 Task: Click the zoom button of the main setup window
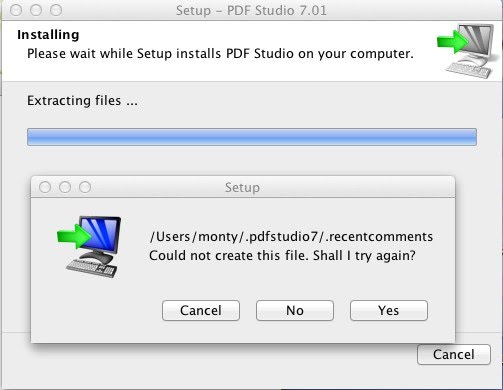click(x=56, y=10)
